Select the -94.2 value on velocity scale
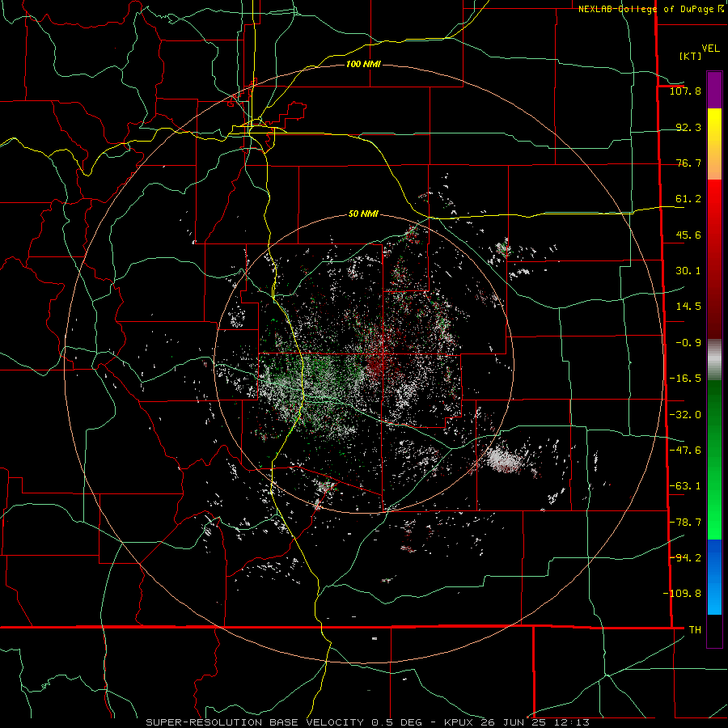The image size is (728, 728). (x=685, y=558)
